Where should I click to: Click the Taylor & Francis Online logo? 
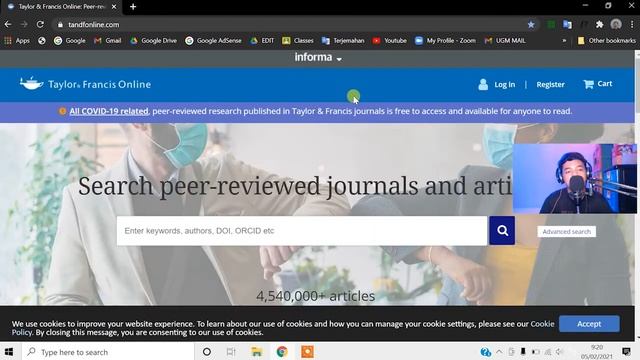click(x=85, y=84)
